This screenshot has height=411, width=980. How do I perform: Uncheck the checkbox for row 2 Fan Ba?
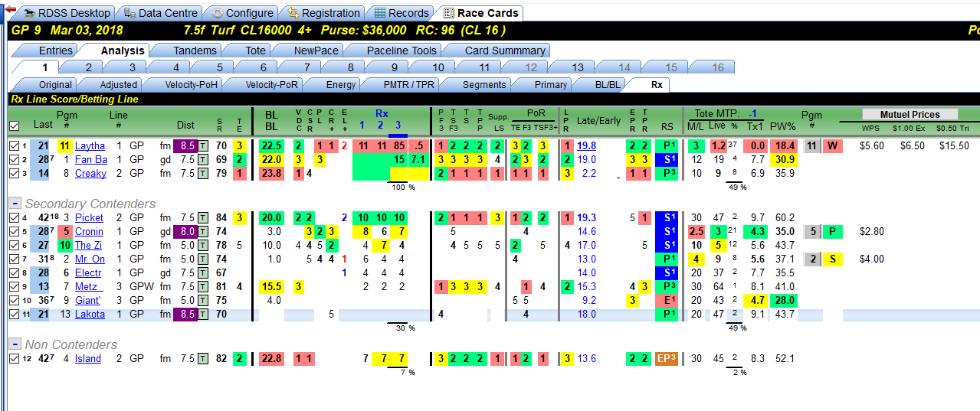(x=14, y=159)
